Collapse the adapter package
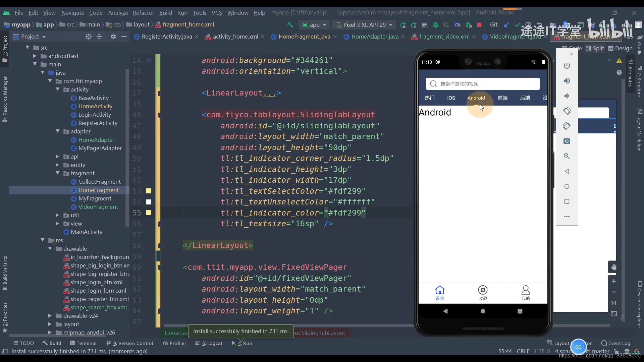This screenshot has height=362, width=644. [58, 131]
